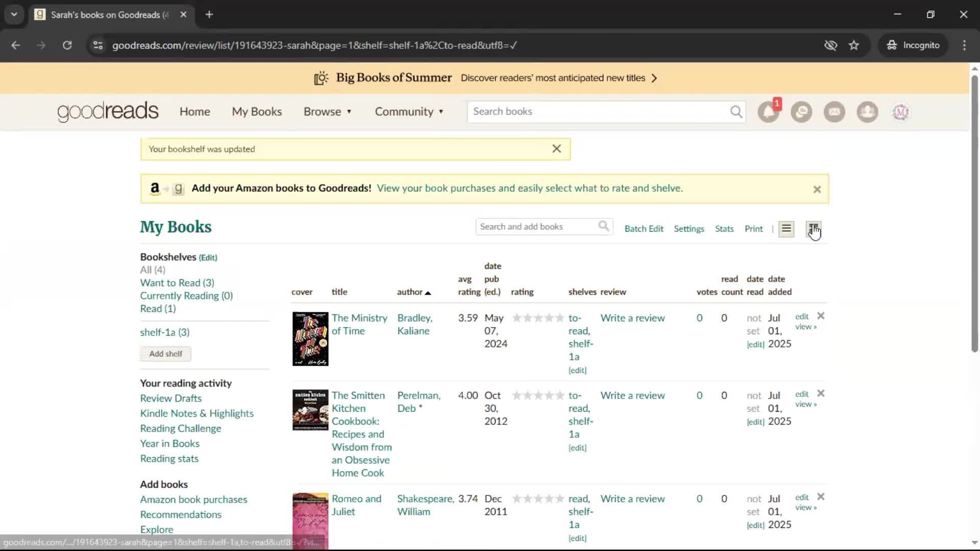Open bookshelf Settings link
The image size is (980, 551).
(689, 229)
